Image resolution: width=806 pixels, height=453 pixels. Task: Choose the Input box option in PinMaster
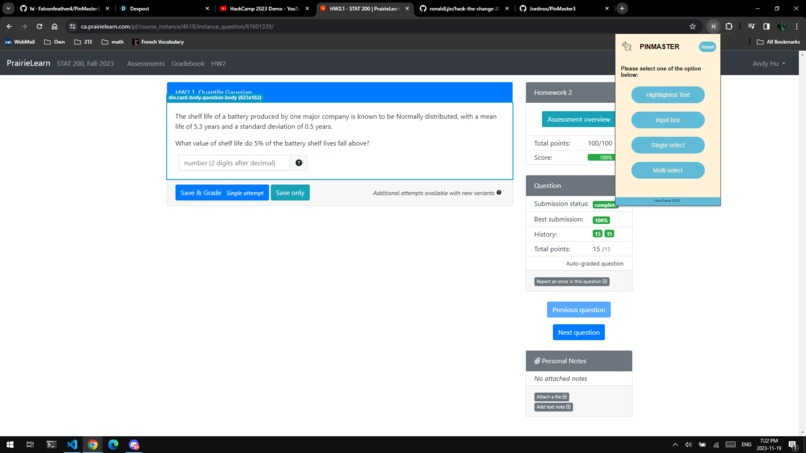click(x=668, y=120)
